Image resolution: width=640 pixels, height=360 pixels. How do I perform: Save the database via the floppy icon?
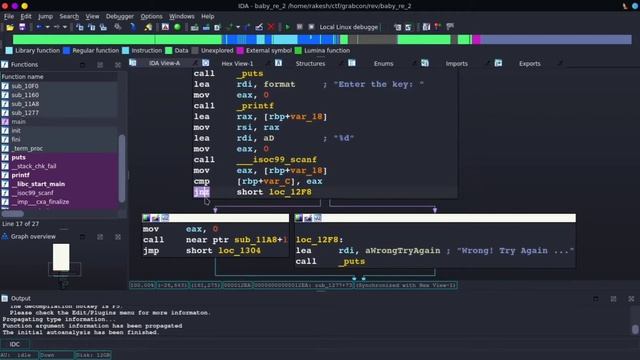tap(22, 27)
